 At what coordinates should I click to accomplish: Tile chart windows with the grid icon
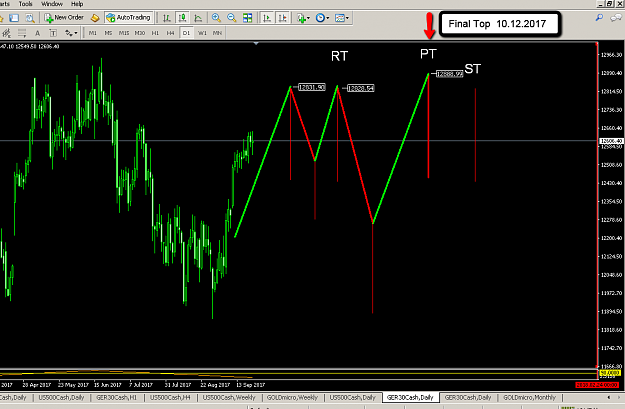[x=248, y=18]
